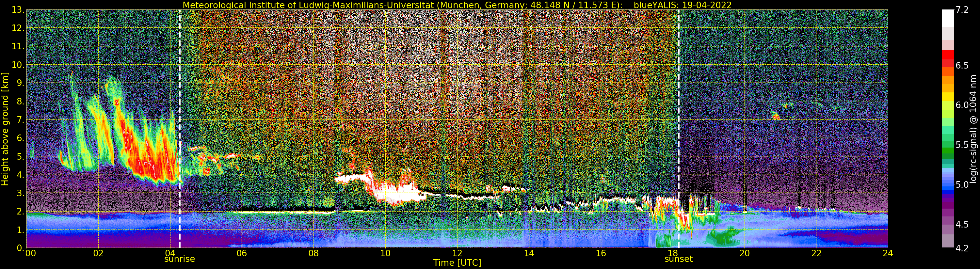980x269 pixels.
Task: Click the height tick label 10.
Action: (x=18, y=65)
